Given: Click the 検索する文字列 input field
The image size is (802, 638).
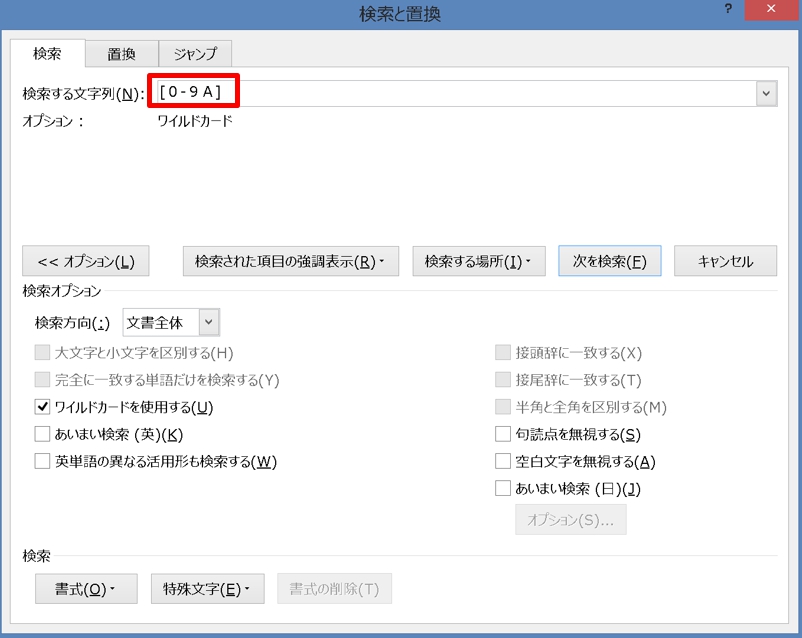Looking at the screenshot, I should (456, 93).
